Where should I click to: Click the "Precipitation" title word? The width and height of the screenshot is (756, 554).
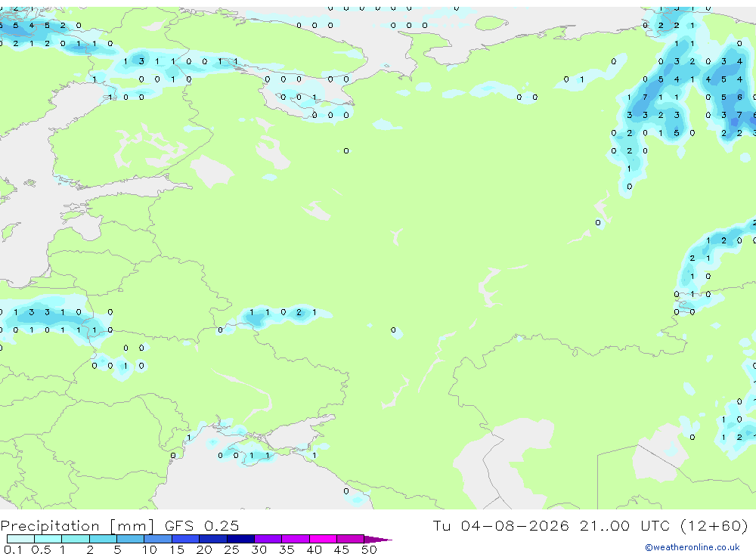pyautogui.click(x=50, y=526)
